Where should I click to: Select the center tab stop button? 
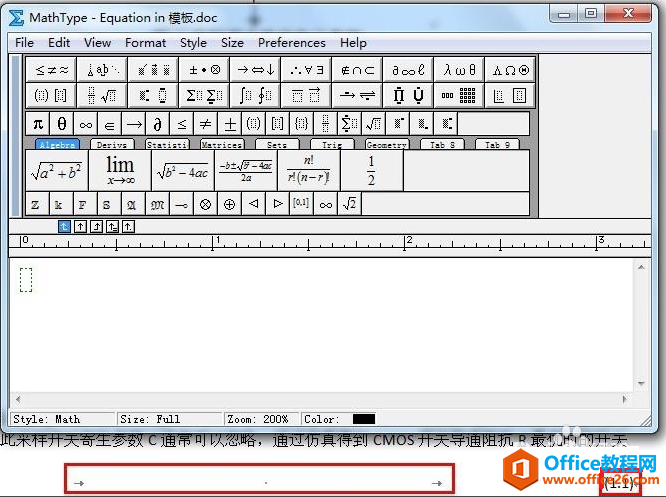click(x=80, y=226)
